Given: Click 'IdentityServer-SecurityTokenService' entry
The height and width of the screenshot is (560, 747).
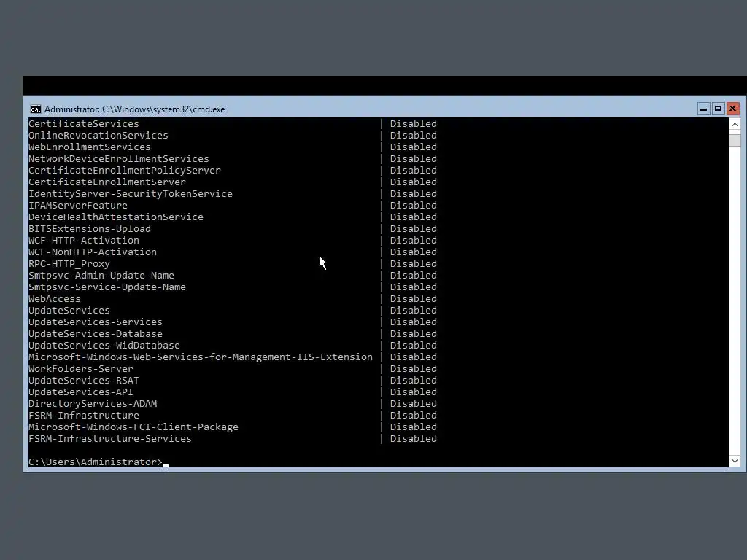Looking at the screenshot, I should pos(131,194).
